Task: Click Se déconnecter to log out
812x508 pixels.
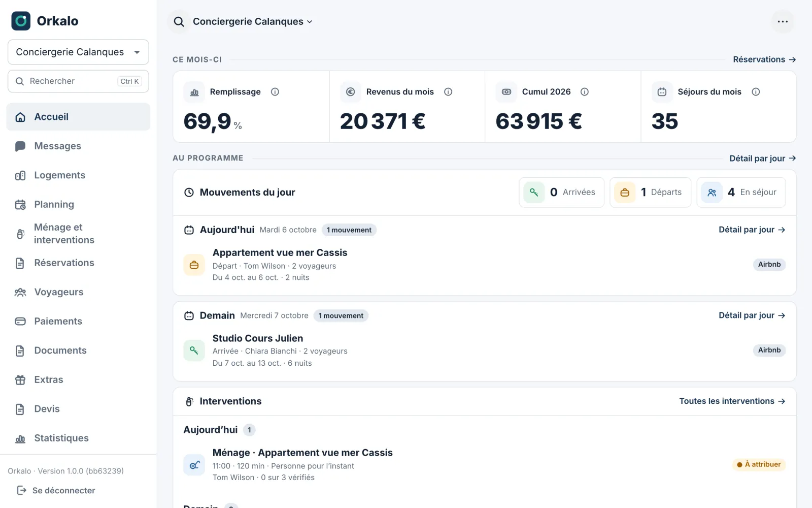Action: 56,491
